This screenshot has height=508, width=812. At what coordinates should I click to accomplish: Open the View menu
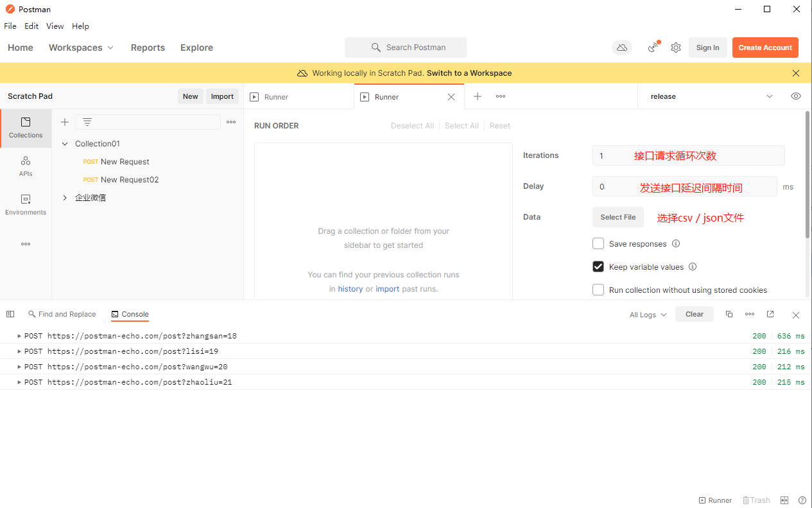tap(55, 26)
